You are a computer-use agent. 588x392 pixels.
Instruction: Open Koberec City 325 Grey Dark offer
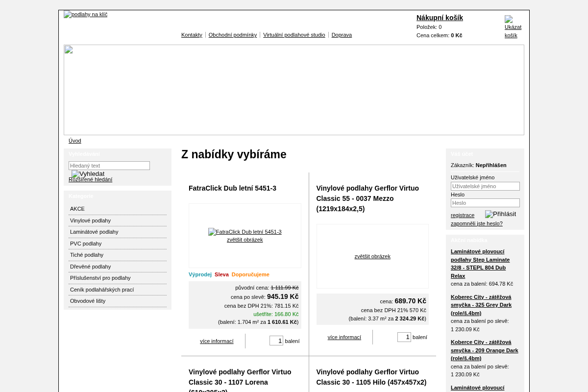pos(481,305)
